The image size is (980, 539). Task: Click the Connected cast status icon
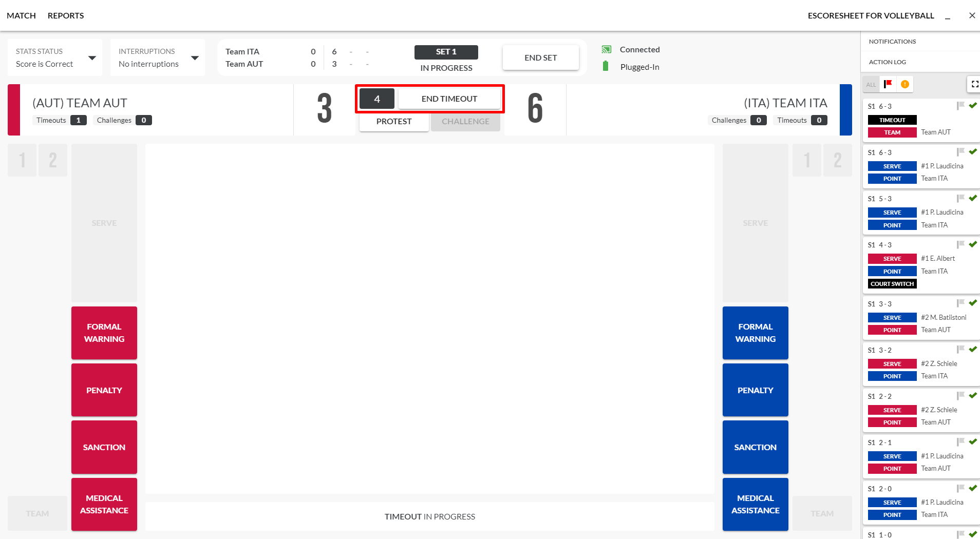click(607, 49)
